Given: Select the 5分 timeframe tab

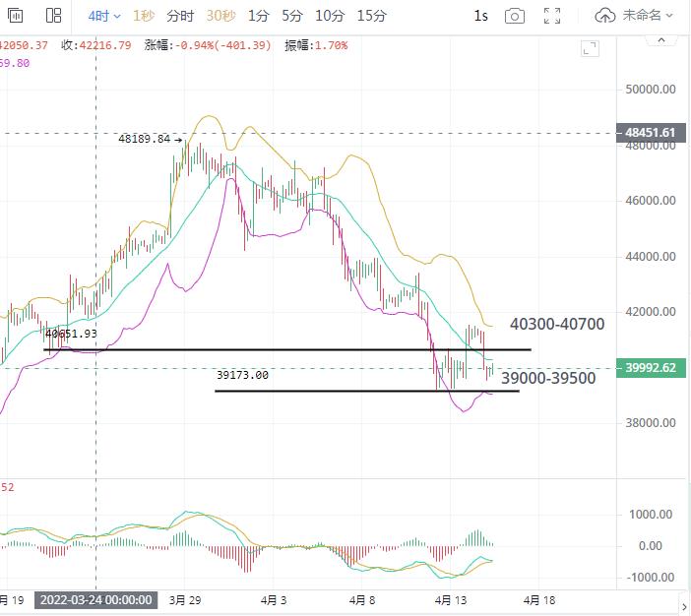Looking at the screenshot, I should point(292,16).
